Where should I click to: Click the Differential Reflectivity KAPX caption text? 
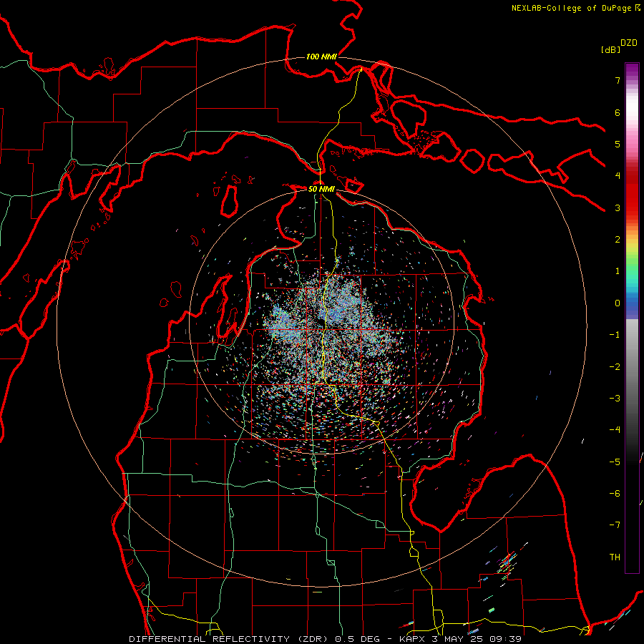(x=325, y=639)
